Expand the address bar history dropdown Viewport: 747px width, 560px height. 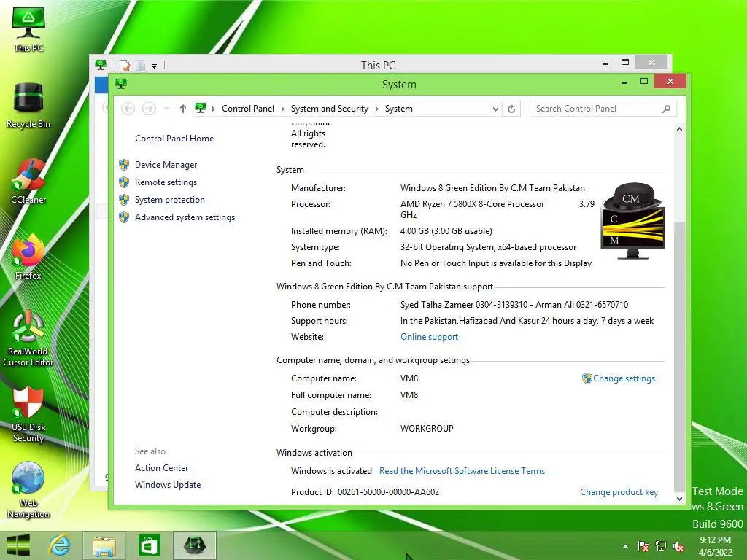(495, 109)
